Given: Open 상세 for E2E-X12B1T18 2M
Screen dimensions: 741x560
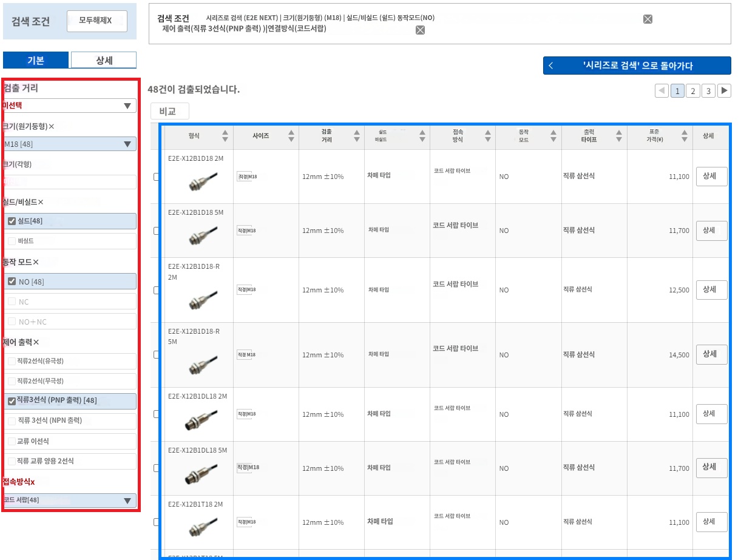Looking at the screenshot, I should 711,521.
